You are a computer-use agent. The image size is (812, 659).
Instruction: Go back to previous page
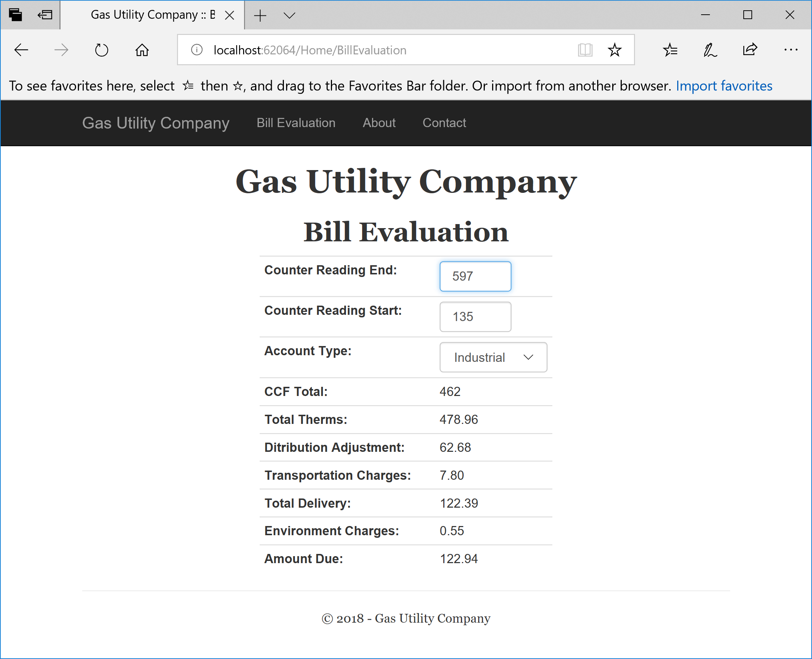tap(21, 50)
